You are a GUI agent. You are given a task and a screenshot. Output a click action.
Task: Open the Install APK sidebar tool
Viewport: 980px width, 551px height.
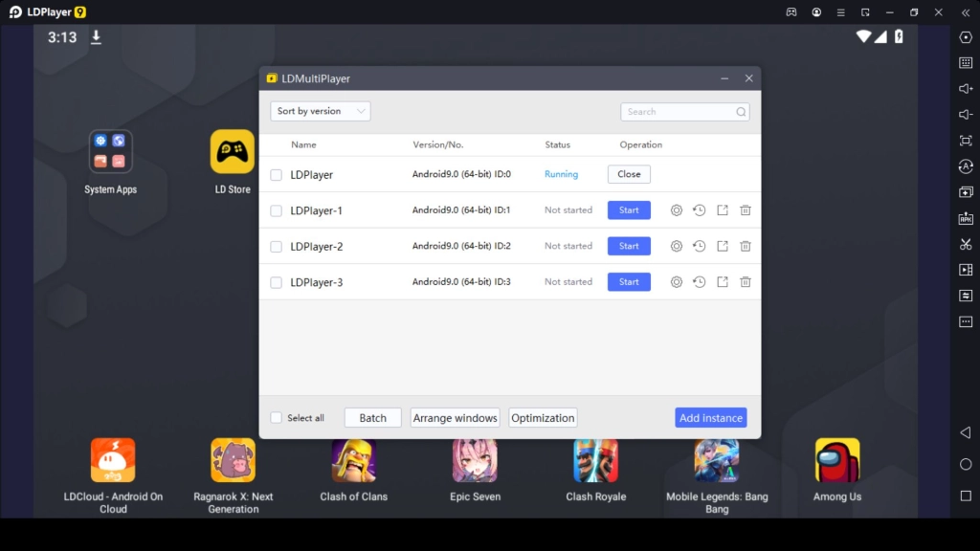pyautogui.click(x=966, y=218)
